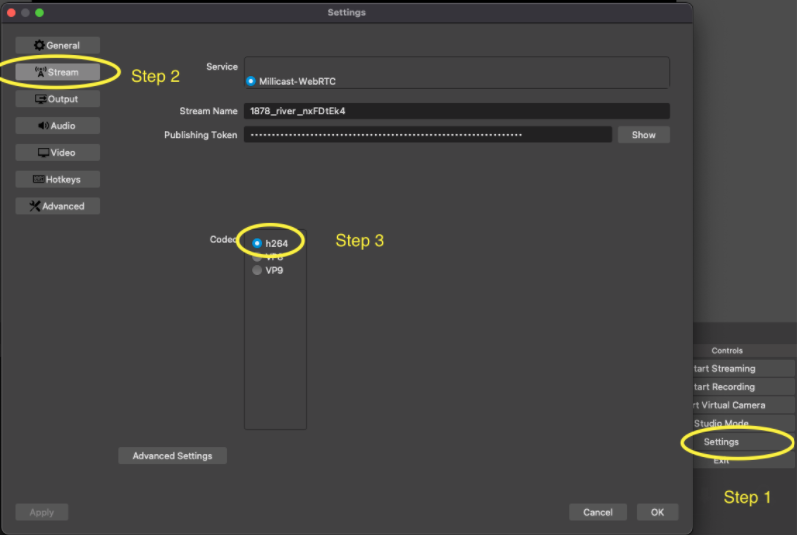Screen dimensions: 797x535
Task: Click Start Recording in Controls
Action: (x=722, y=387)
